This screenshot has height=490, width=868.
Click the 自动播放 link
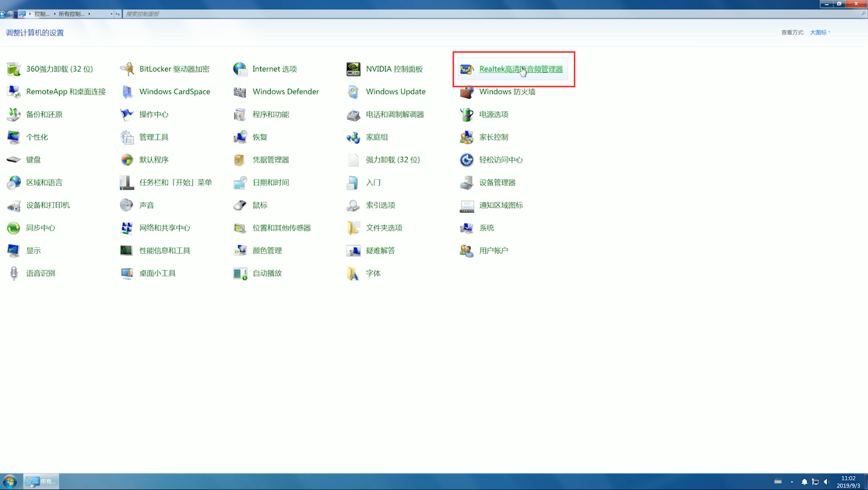click(x=267, y=273)
